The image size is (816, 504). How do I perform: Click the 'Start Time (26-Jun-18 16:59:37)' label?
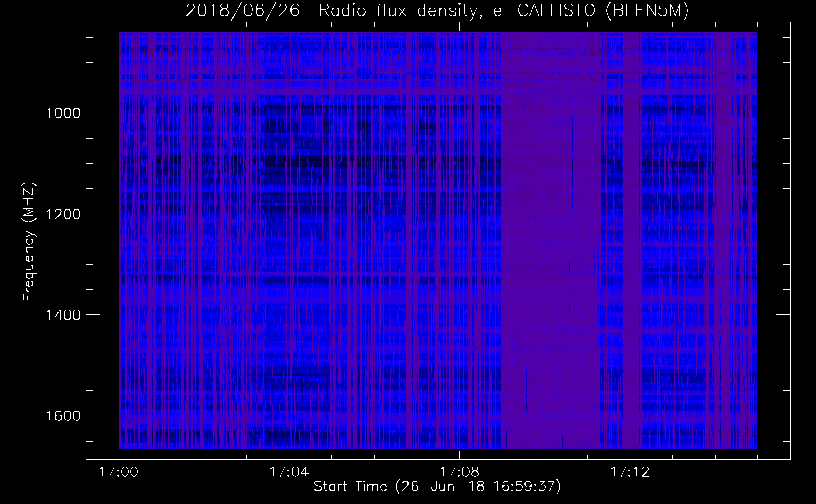coord(437,487)
